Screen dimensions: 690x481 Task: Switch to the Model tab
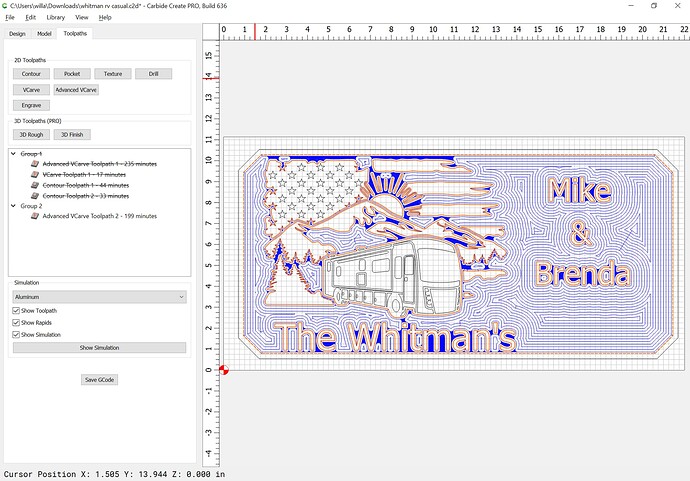tap(44, 33)
